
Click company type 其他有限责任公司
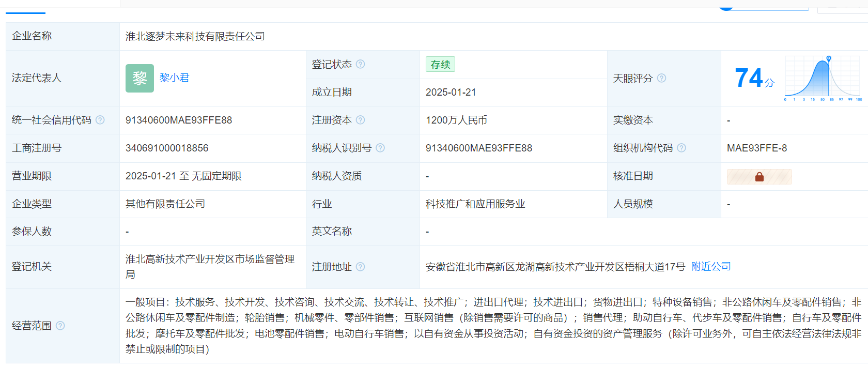point(165,204)
